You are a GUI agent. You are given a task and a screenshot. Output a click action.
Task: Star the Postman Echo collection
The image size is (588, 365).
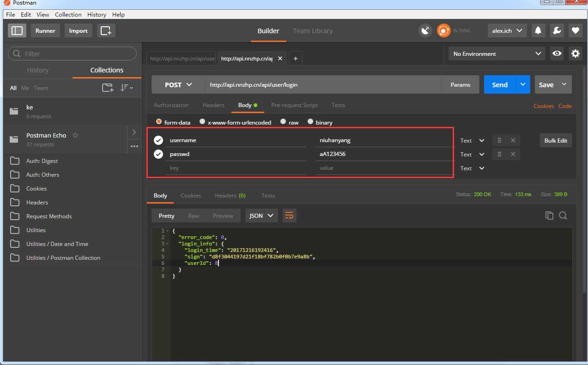click(x=75, y=135)
